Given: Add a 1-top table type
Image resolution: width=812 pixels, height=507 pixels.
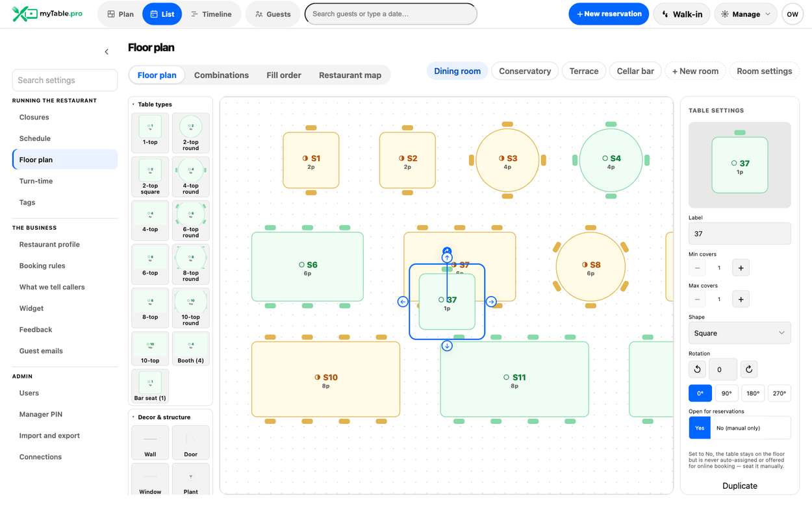Looking at the screenshot, I should coord(150,133).
